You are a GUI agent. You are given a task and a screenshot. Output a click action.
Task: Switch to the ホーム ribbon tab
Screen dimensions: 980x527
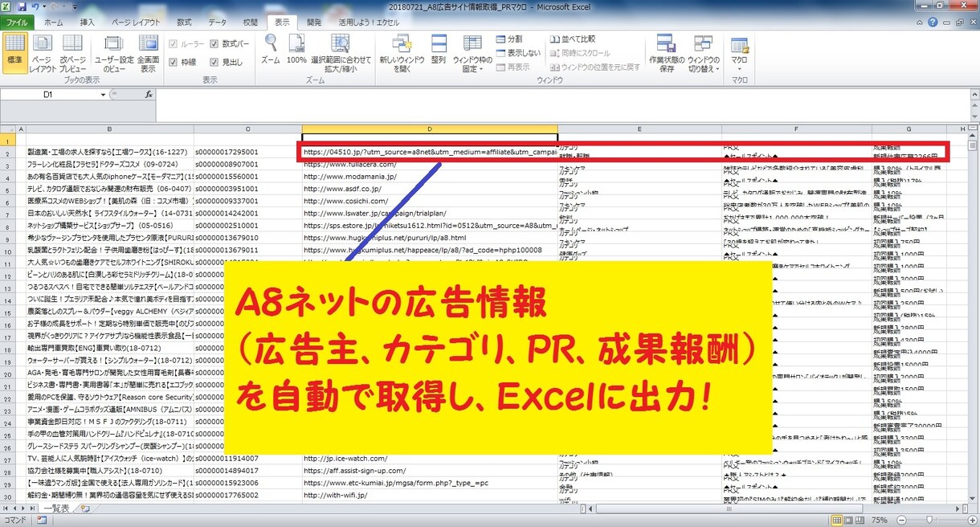(54, 22)
